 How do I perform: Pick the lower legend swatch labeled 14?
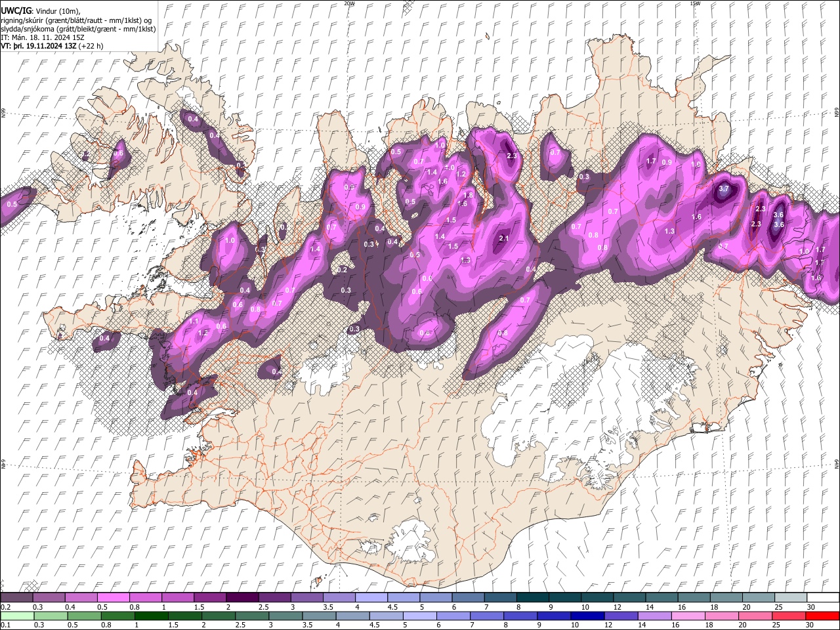655,616
